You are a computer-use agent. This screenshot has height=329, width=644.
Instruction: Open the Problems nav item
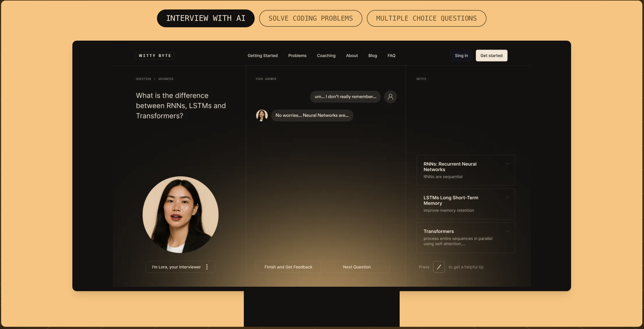point(297,55)
